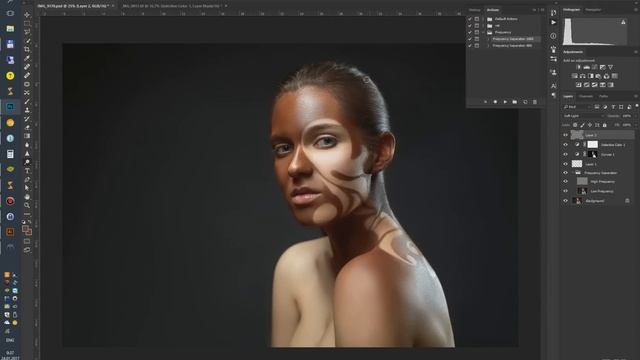This screenshot has height=360, width=640.
Task: Select the Brush tool
Action: (x=27, y=101)
